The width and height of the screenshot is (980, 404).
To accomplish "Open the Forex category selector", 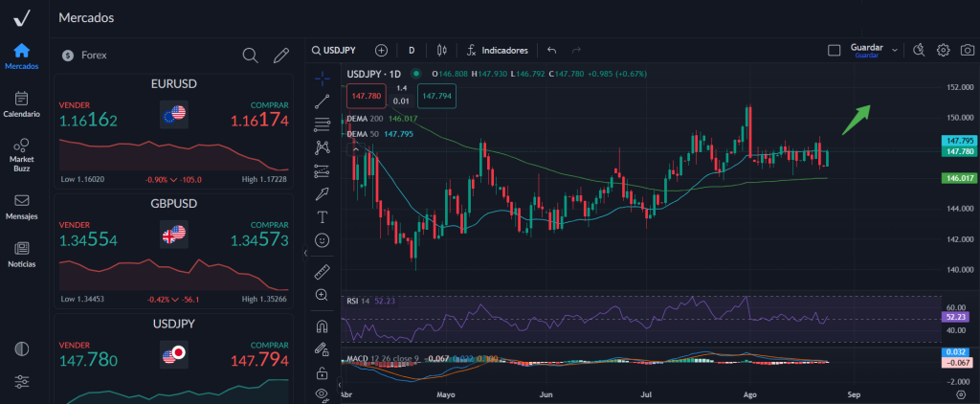I will 84,55.
